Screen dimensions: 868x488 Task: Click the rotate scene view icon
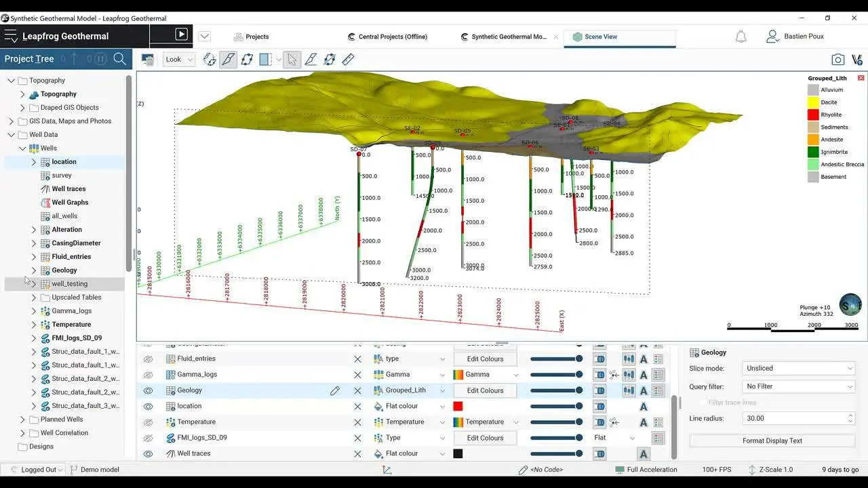point(210,60)
